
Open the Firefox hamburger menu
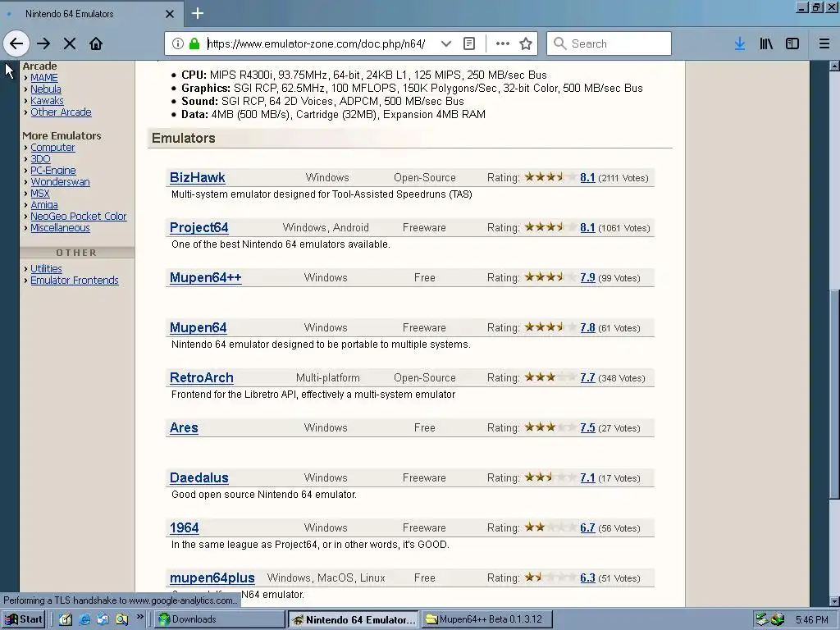click(x=824, y=43)
